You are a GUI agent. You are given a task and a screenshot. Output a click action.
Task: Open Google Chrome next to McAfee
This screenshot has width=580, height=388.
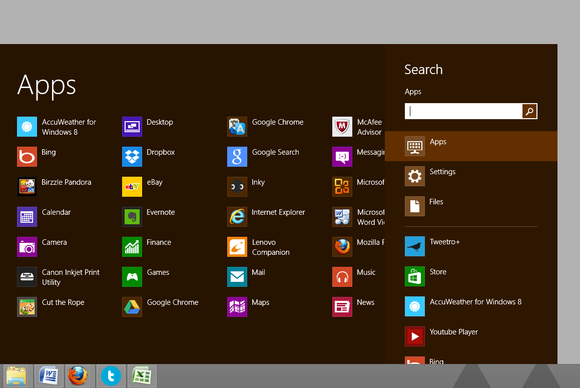click(265, 127)
